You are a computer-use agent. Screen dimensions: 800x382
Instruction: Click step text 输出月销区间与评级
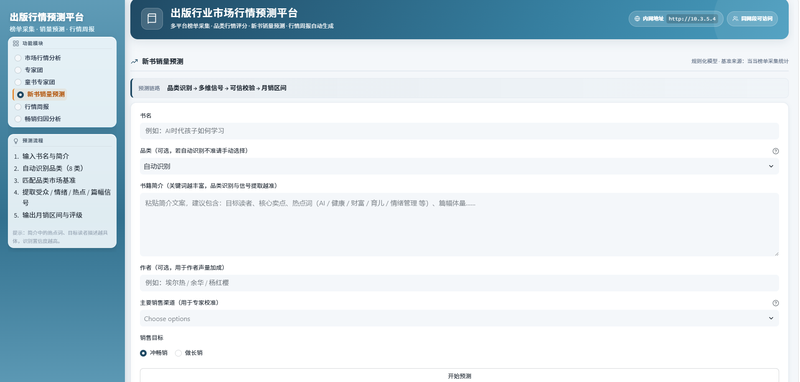coord(53,215)
